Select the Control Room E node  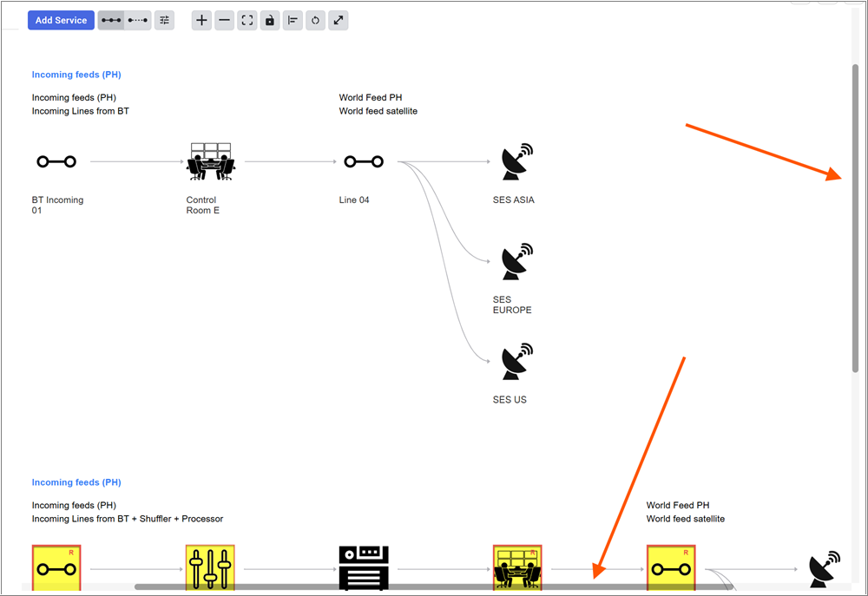click(210, 161)
